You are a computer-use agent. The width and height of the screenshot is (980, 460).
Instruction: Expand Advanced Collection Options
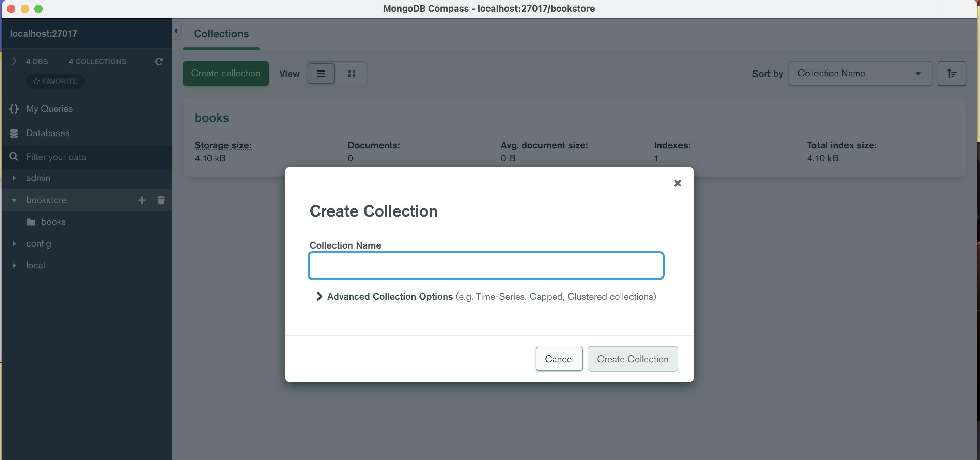(319, 297)
